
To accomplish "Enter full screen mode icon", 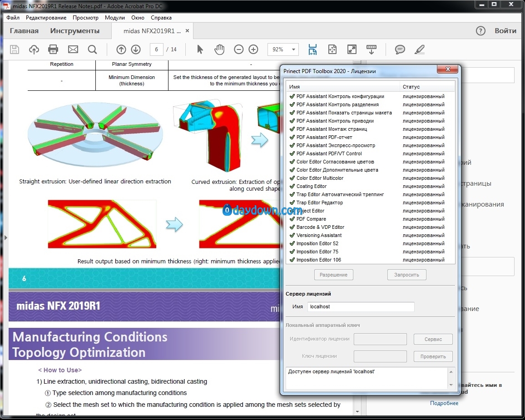I will click(352, 49).
